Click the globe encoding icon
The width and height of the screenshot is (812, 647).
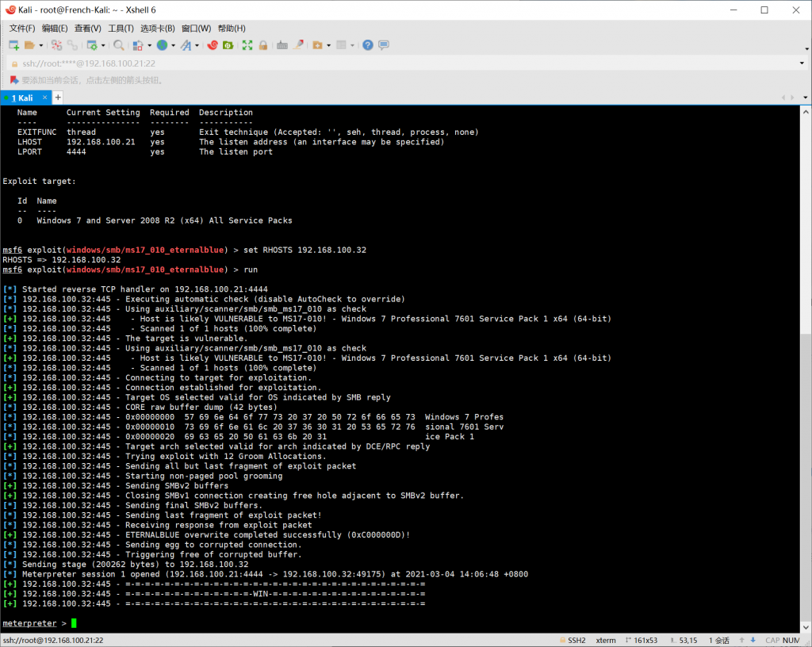[162, 45]
